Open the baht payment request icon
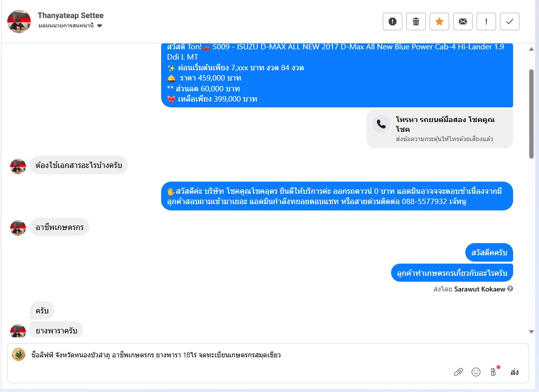This screenshot has width=539, height=392. (493, 372)
